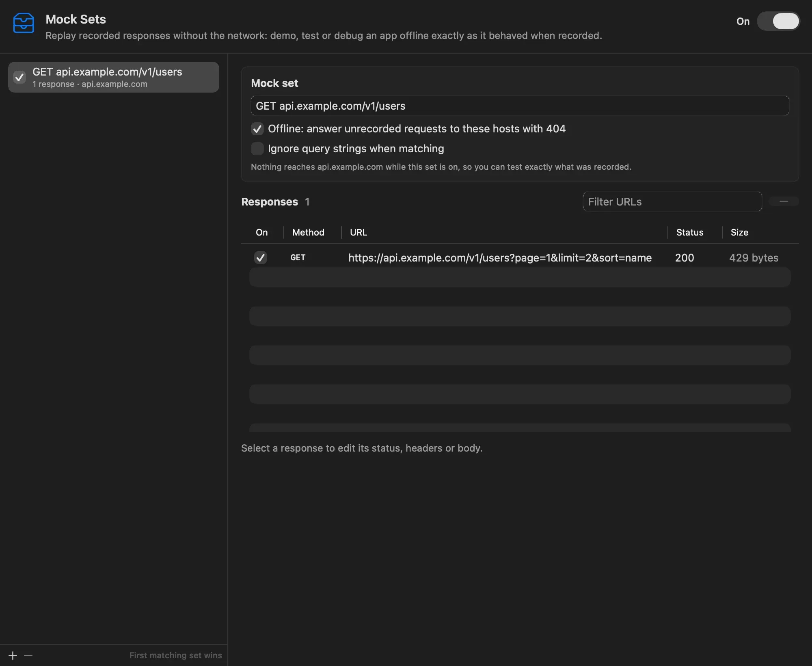The image size is (812, 666).
Task: Sort by the Size column header
Action: pos(739,232)
